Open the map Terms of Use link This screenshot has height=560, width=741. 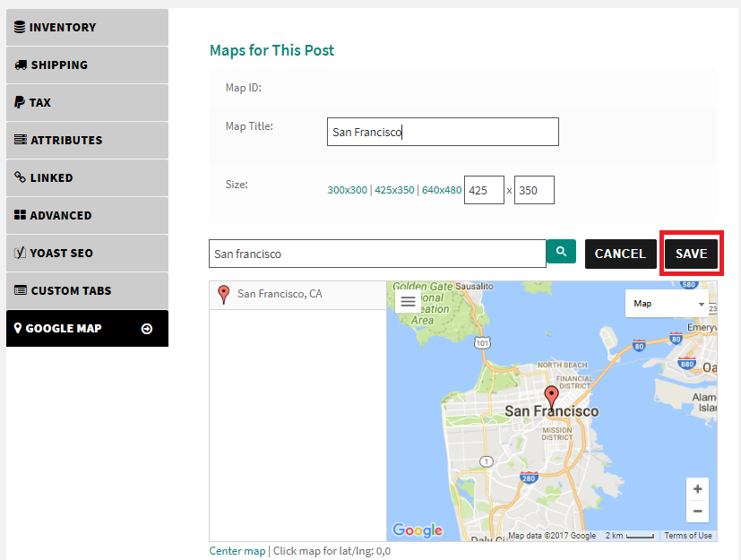(x=688, y=536)
